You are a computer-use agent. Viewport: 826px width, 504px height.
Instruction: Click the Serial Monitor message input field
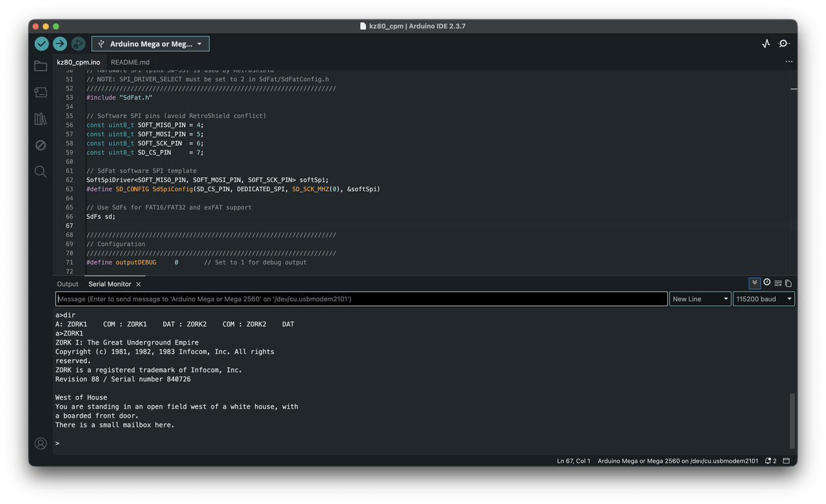pos(361,298)
